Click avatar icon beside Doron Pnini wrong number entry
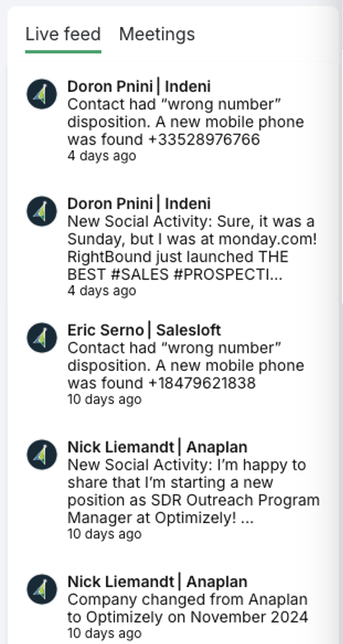 42,94
